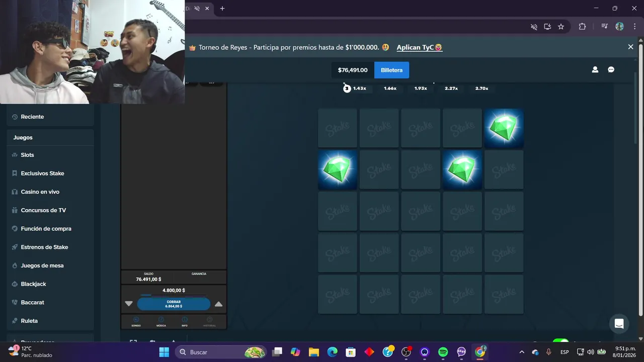Open the Reciente history icon

pos(15,117)
